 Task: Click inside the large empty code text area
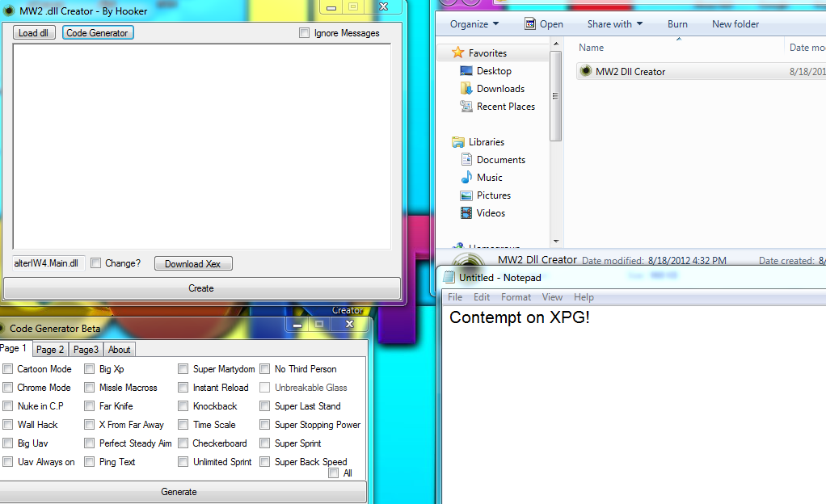coord(202,146)
